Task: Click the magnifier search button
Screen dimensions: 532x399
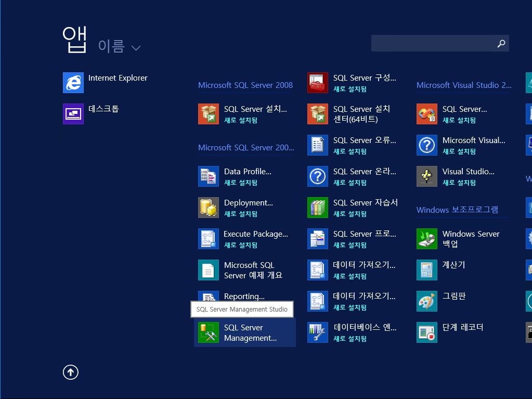Action: coord(501,43)
